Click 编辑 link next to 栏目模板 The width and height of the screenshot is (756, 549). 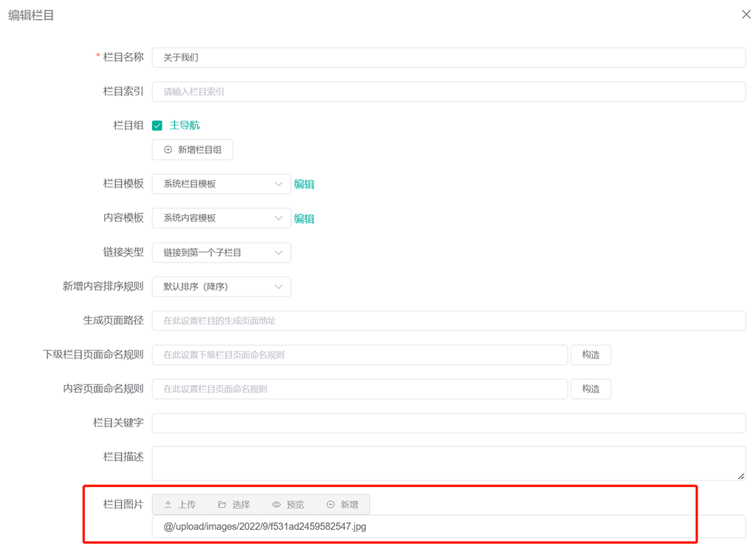(304, 184)
